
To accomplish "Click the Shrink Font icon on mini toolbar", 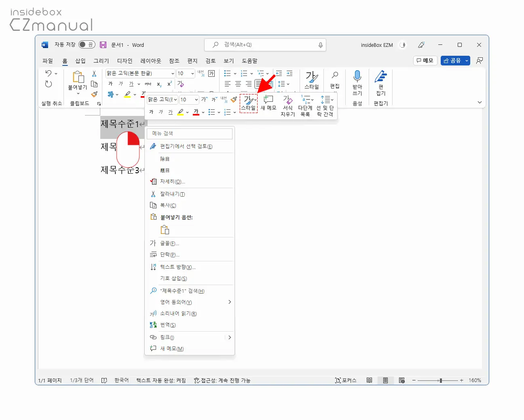I will (x=214, y=99).
